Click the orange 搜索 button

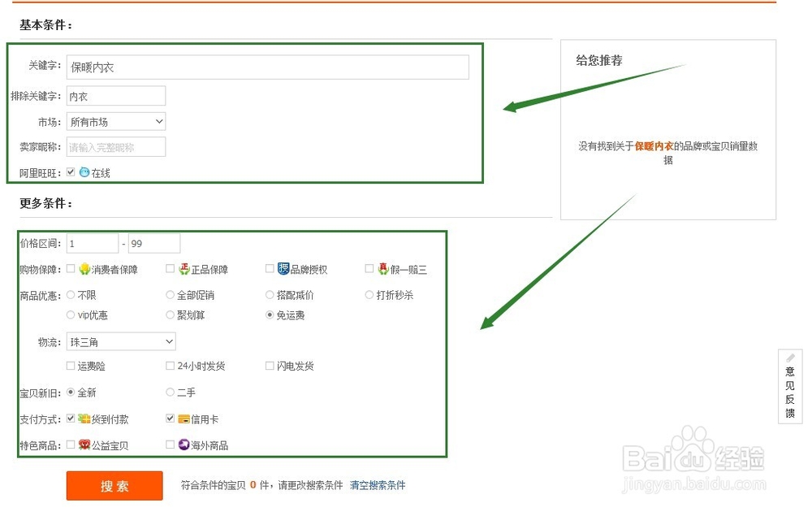click(x=114, y=485)
